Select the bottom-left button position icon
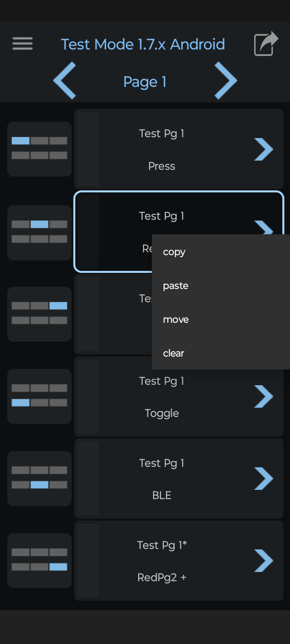This screenshot has height=644, width=290. (39, 396)
